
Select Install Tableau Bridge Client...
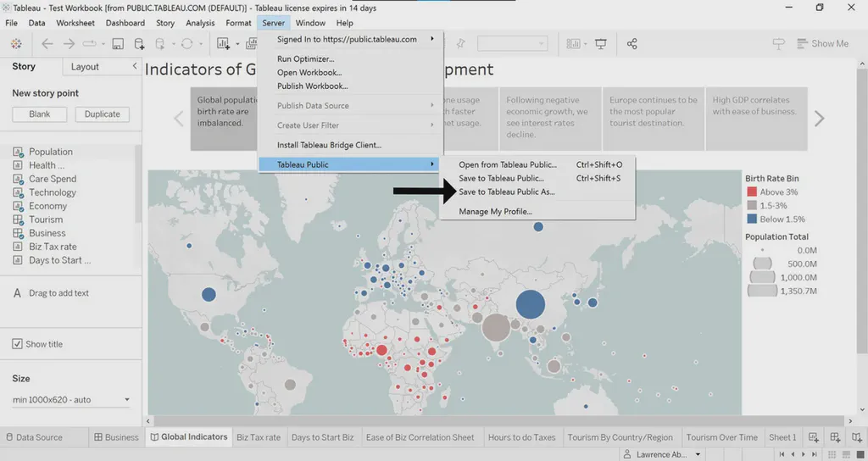click(329, 145)
